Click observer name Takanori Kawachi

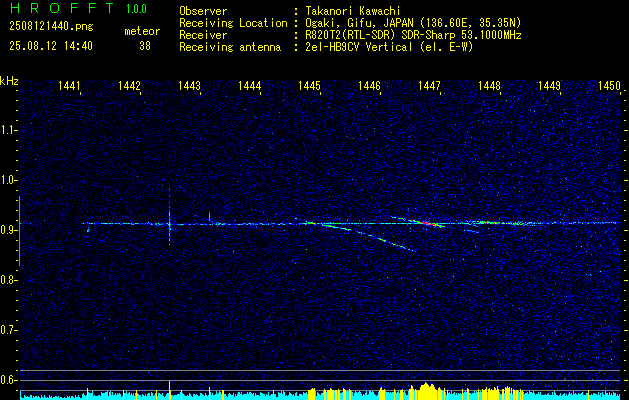click(353, 11)
